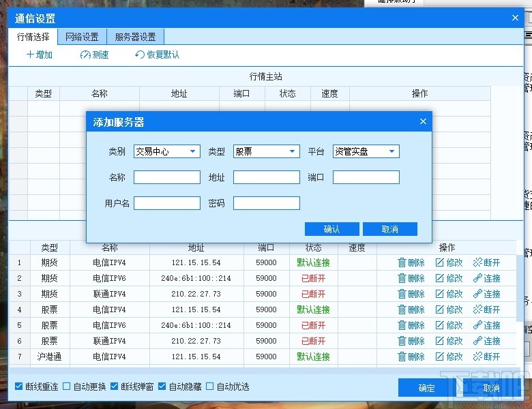
Task: Click 默认连接 status in row 1
Action: (x=314, y=262)
